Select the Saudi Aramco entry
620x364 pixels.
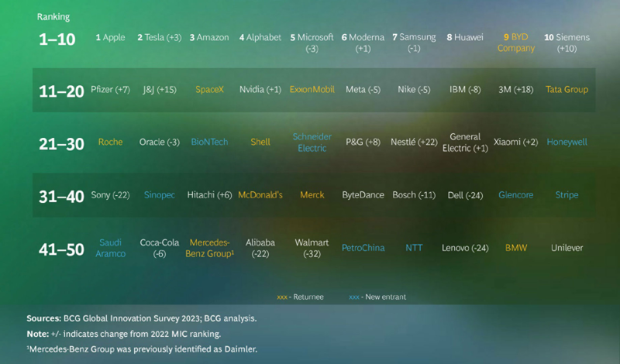[110, 248]
